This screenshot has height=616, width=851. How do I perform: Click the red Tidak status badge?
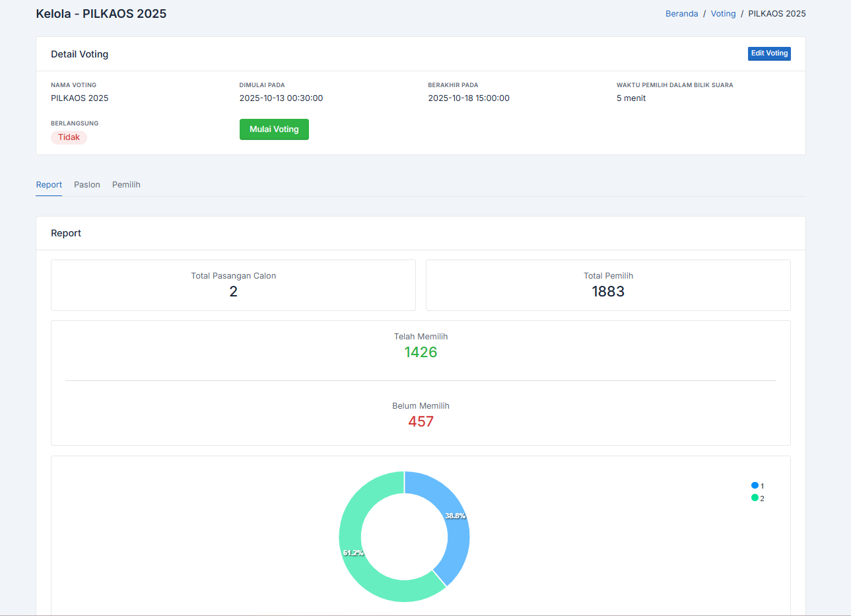[x=69, y=137]
